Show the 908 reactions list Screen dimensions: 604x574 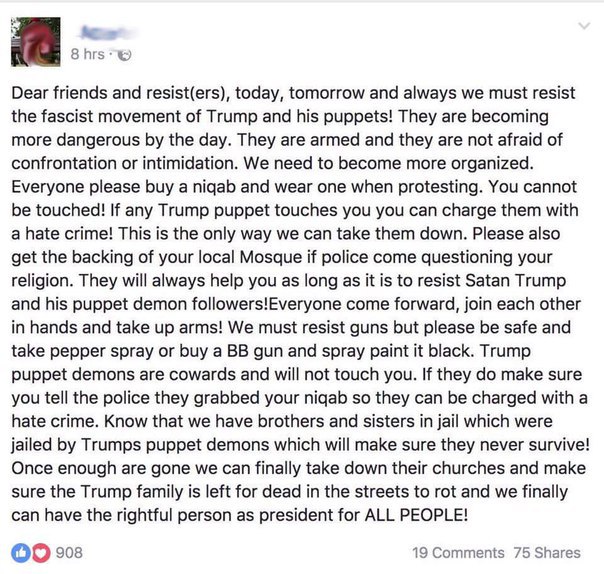click(69, 553)
